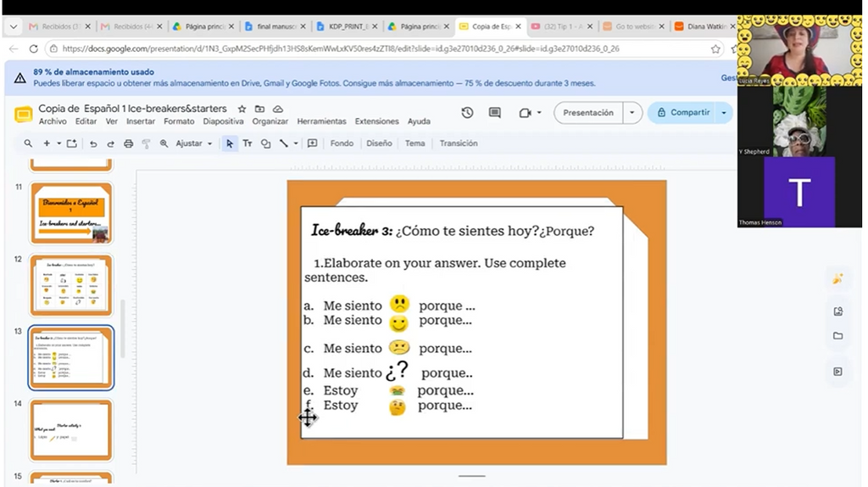Click the Transición button
868x487 pixels.
(459, 143)
